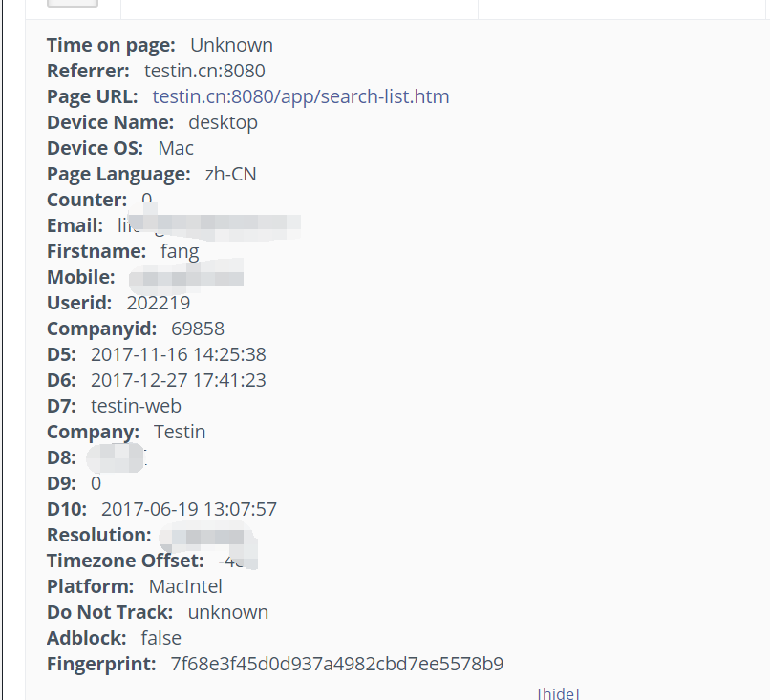Click the Companyid value 69858

point(197,328)
